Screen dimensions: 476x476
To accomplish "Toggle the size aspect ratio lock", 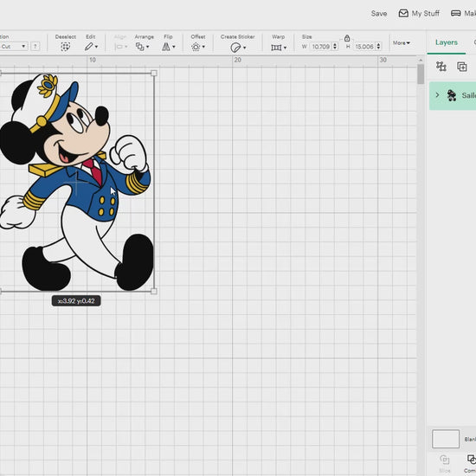I will point(347,38).
